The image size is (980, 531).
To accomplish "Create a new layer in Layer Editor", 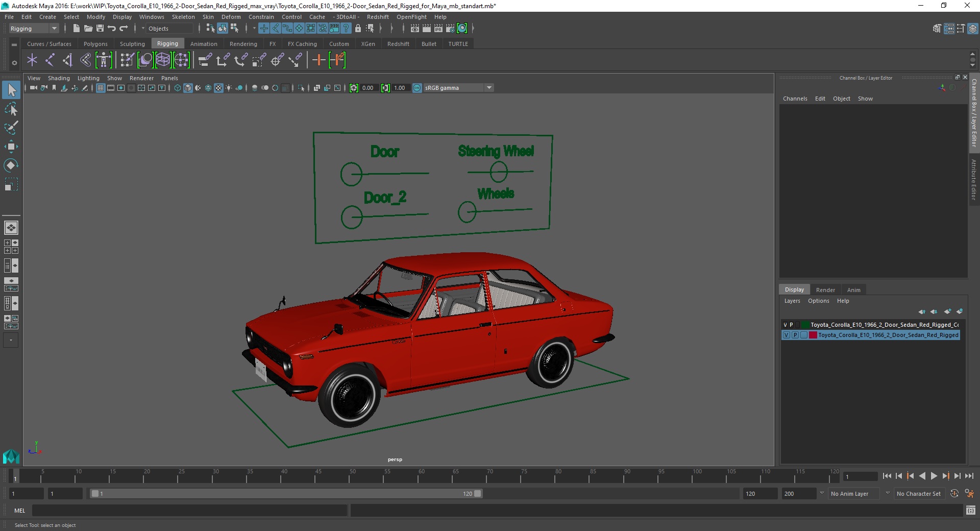I will point(947,311).
